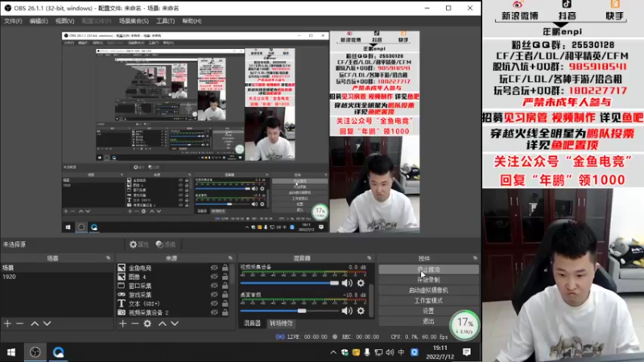This screenshot has height=362, width=644.
Task: Open the 编辑(E) menu
Action: pos(39,21)
